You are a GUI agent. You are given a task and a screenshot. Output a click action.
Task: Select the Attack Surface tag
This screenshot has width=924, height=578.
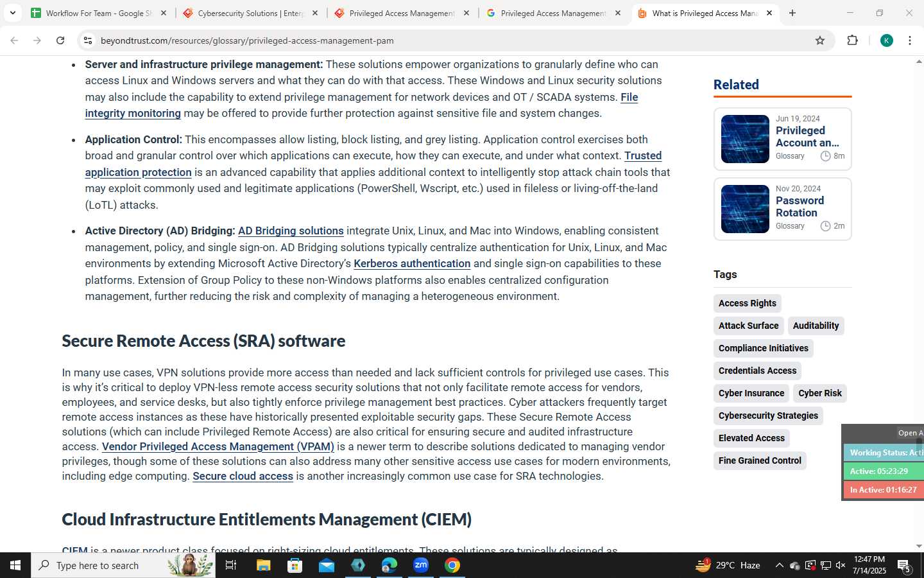[x=748, y=326]
